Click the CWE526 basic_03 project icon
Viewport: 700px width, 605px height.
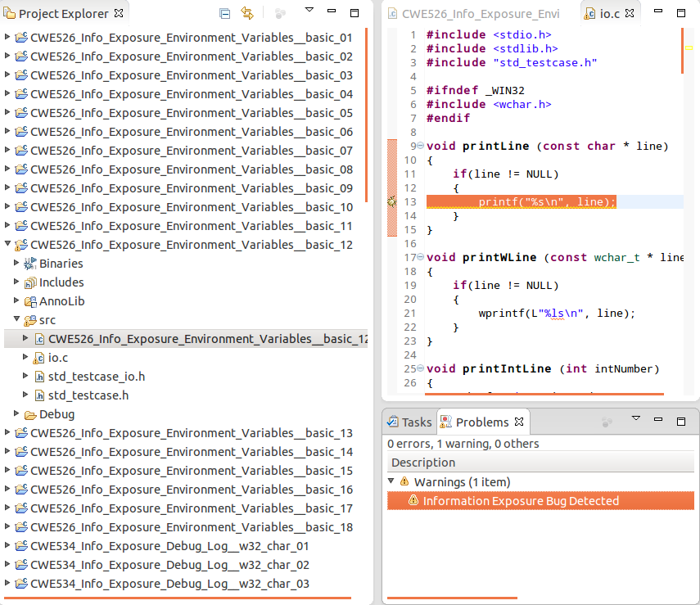pyautogui.click(x=21, y=75)
